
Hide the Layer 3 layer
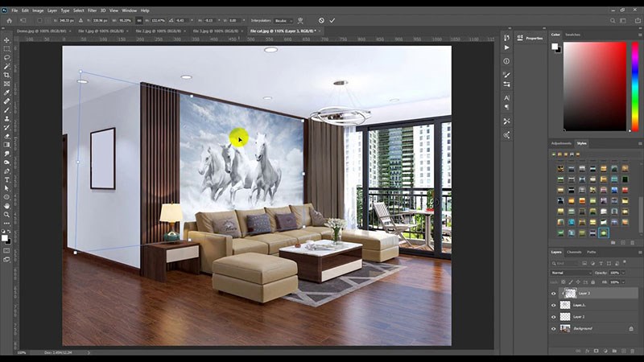click(x=553, y=294)
